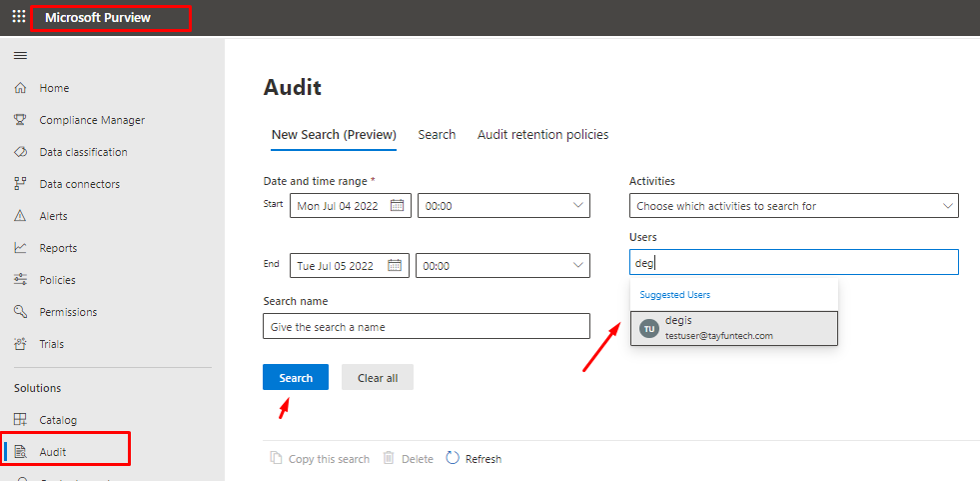Click the Audit page heading

292,87
